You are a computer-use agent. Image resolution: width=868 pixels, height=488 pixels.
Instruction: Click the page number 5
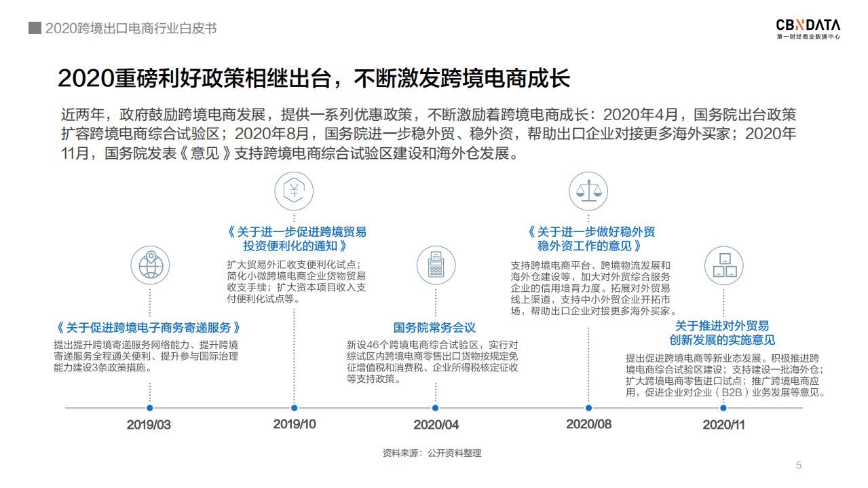(797, 466)
